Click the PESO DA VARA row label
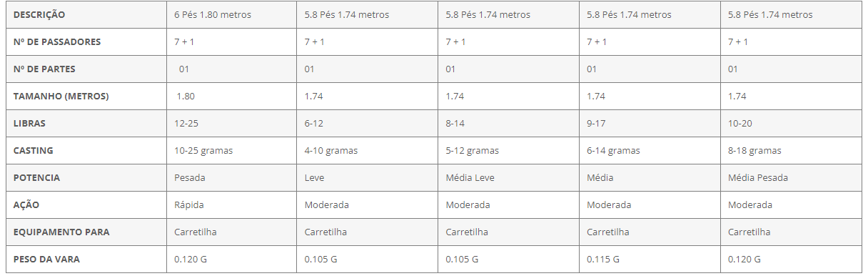Screen dimensions: 868x276 [86, 259]
